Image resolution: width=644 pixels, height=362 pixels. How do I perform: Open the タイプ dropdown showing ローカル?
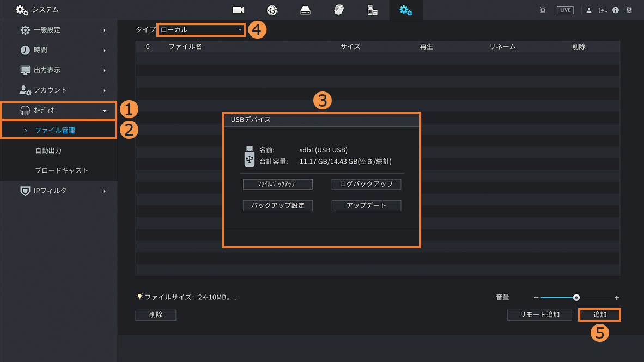[x=201, y=30]
